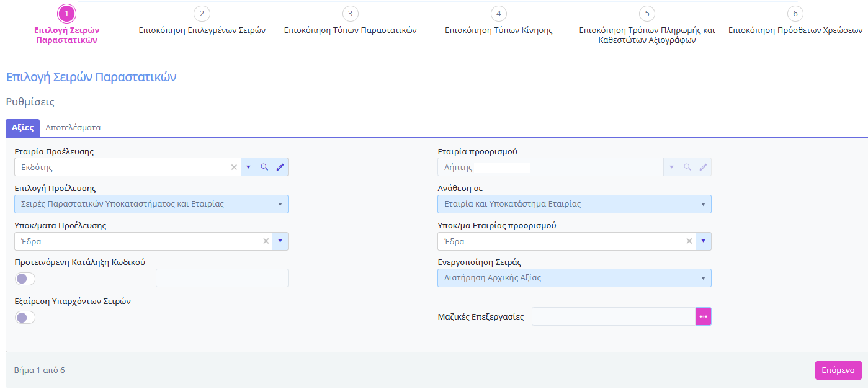The height and width of the screenshot is (389, 868).
Task: Open Μαζικές Επεξεργασίες with the pink ellipsis button
Action: point(703,316)
